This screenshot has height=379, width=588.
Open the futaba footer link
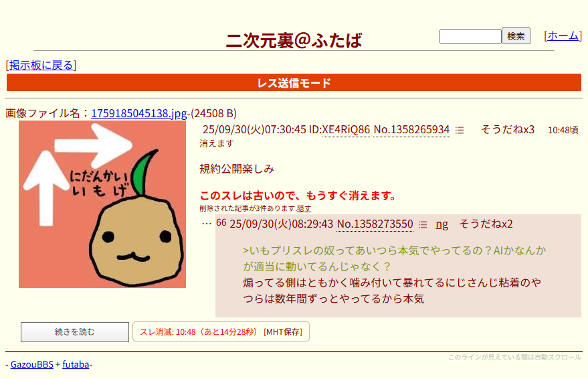click(x=76, y=364)
